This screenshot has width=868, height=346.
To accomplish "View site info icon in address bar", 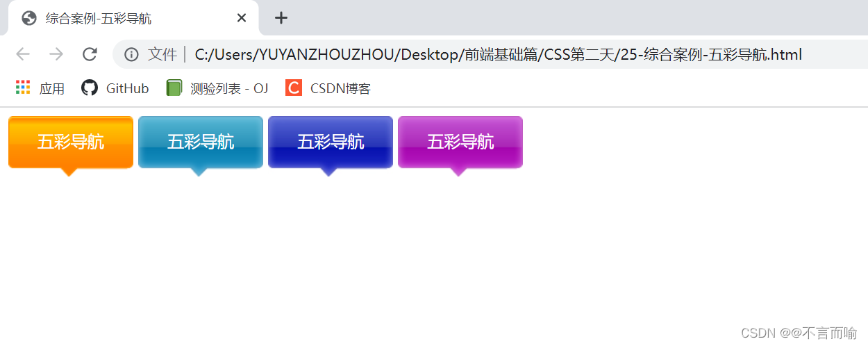I will pos(131,54).
